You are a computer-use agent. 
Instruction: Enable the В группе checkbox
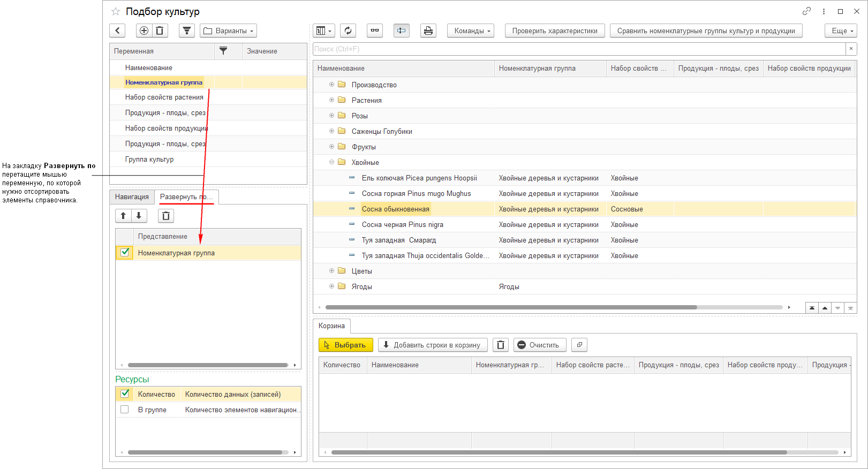tap(125, 410)
